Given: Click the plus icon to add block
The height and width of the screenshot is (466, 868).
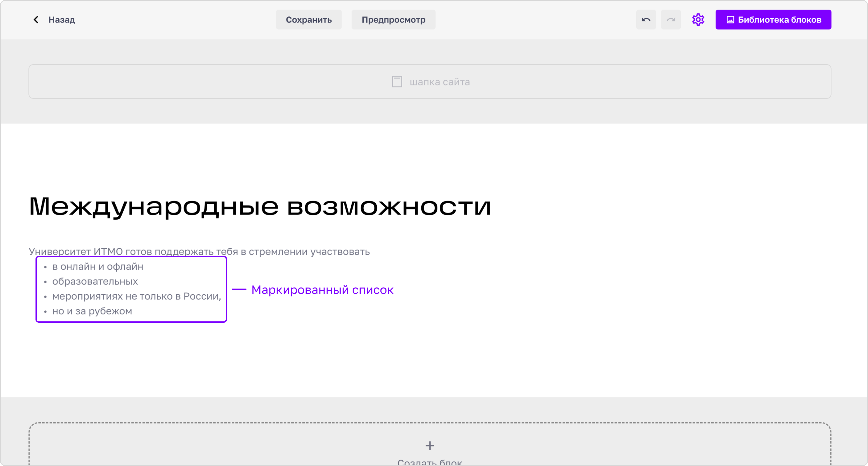Looking at the screenshot, I should [430, 446].
